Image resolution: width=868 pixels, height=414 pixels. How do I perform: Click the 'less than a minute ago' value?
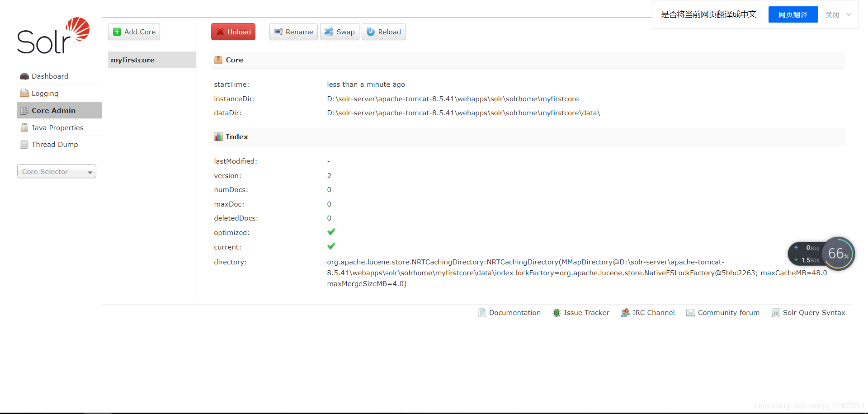[x=366, y=85]
